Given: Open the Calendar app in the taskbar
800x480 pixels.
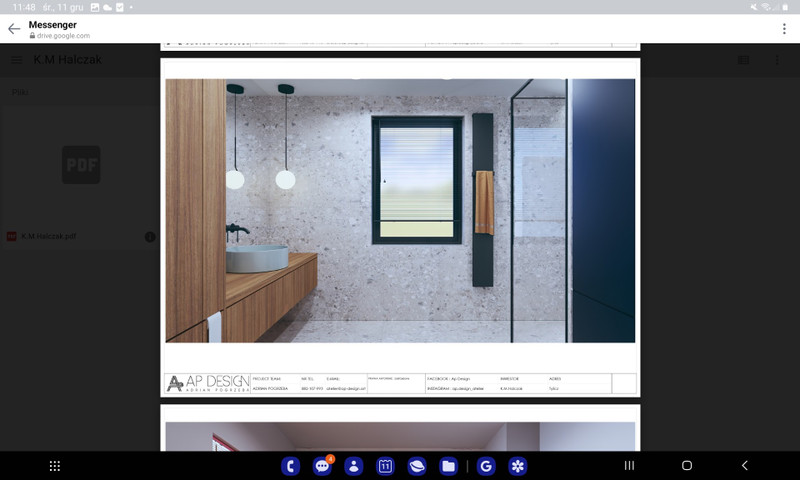Looking at the screenshot, I should pyautogui.click(x=385, y=466).
